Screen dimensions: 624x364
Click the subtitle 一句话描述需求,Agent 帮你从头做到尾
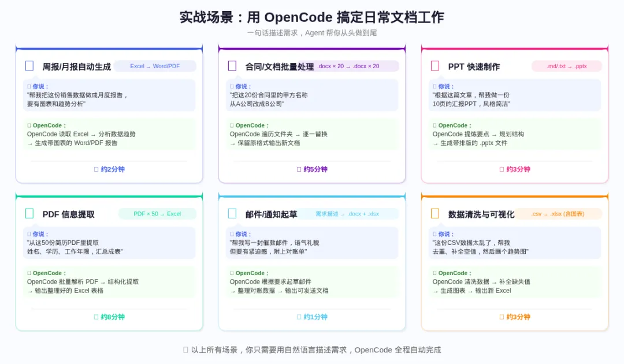[311, 32]
